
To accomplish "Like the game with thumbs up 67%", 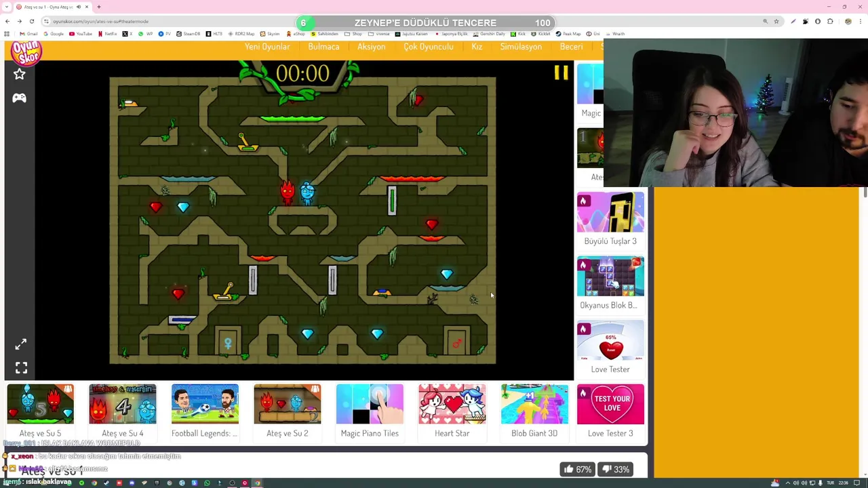I will coord(576,469).
